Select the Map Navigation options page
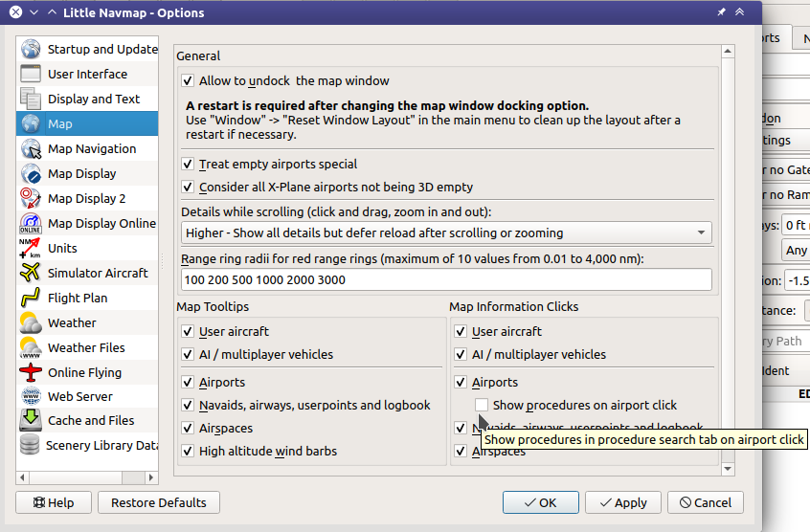Viewport: 810px width, 532px height. point(87,148)
